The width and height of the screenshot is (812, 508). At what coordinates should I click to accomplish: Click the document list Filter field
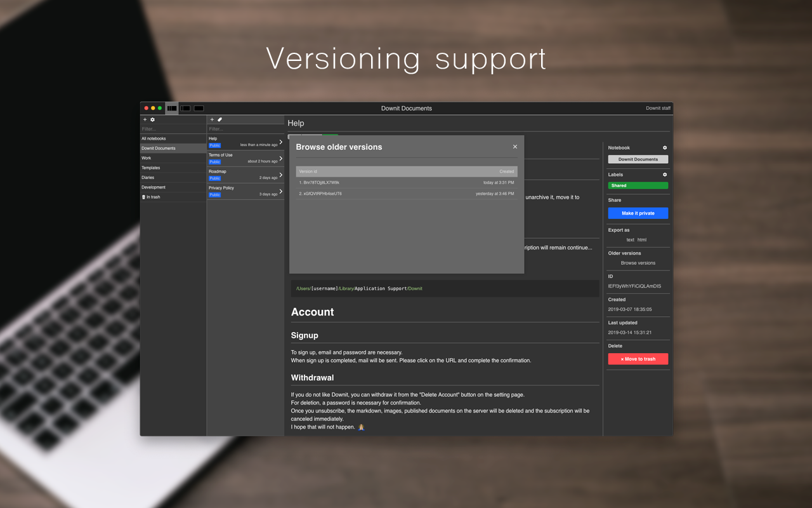click(x=245, y=129)
